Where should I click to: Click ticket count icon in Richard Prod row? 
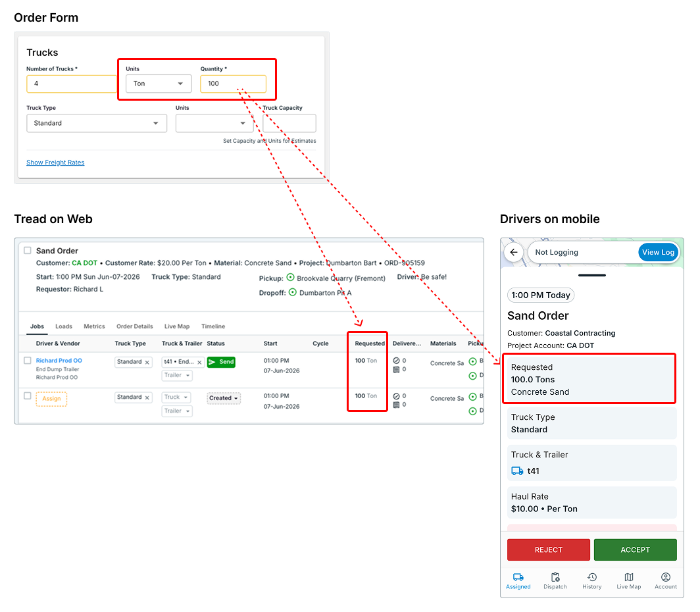[x=396, y=369]
